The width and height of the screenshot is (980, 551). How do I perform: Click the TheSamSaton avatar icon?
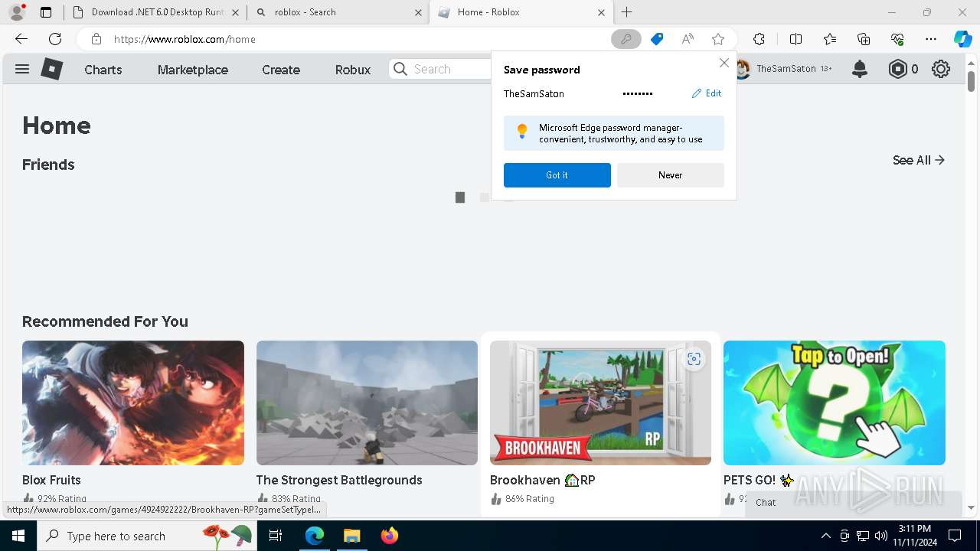(742, 69)
